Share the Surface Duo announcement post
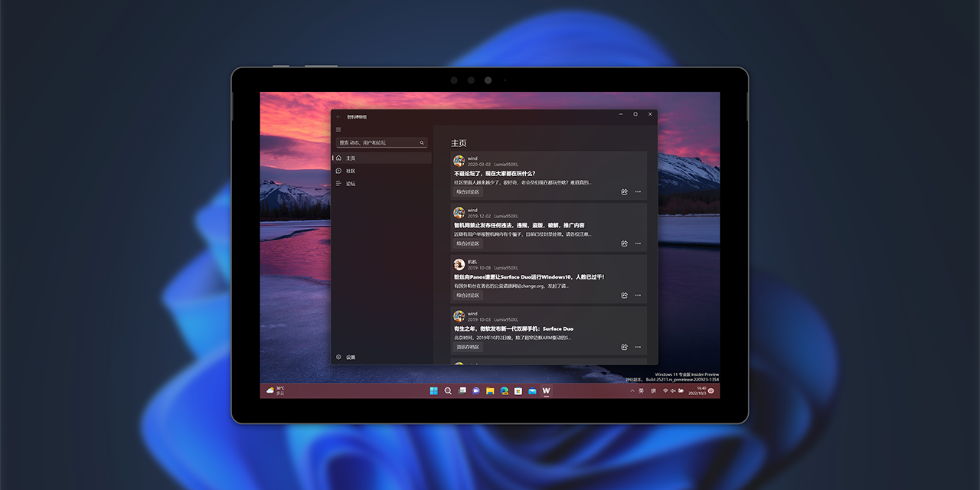The height and width of the screenshot is (490, 980). pyautogui.click(x=622, y=347)
